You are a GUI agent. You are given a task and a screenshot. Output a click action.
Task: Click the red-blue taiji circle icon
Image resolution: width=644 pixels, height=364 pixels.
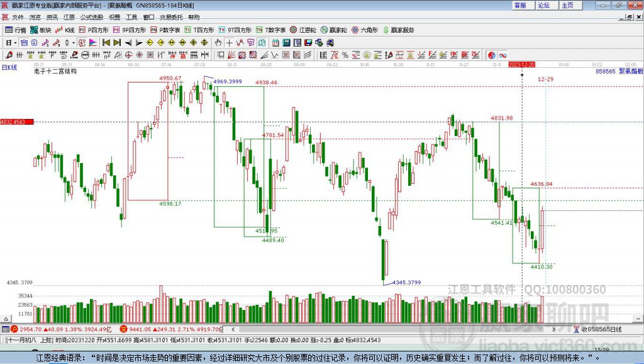point(492,55)
